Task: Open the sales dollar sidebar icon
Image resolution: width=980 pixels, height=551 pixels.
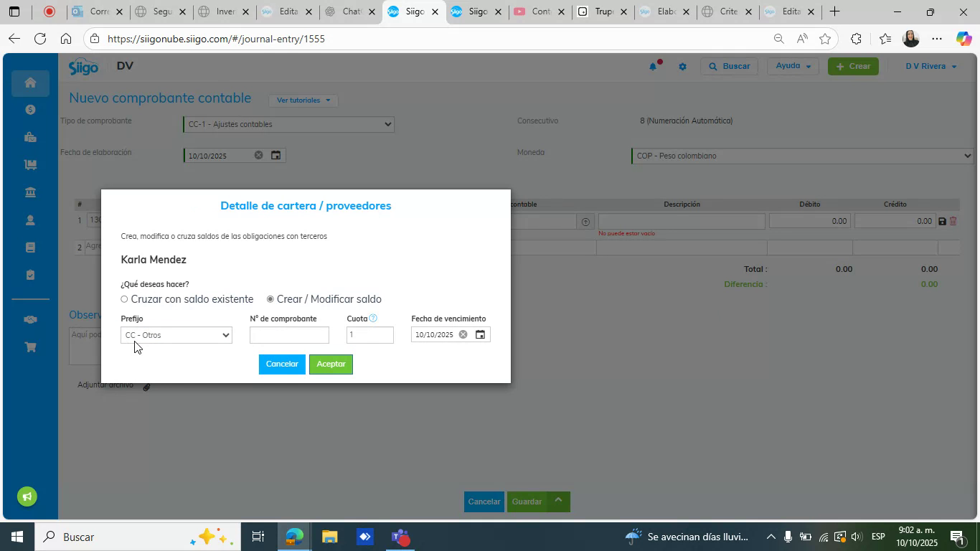Action: coord(30,110)
